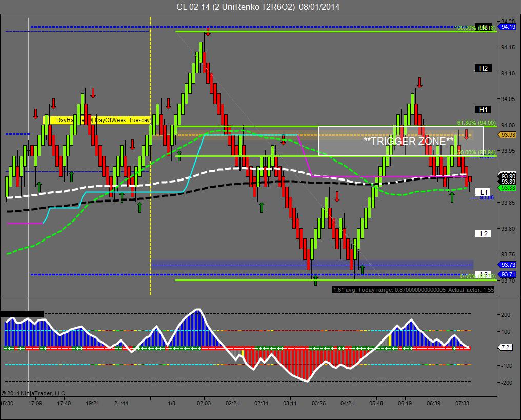
Task: Click the green up arrow beside the 04:21 low
Action: point(362,269)
